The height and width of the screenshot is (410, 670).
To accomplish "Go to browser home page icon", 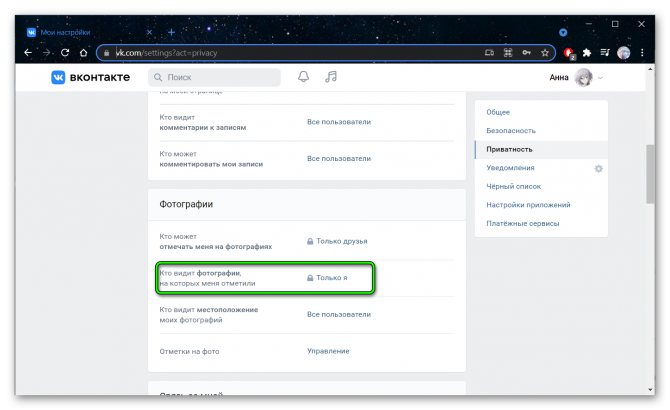I will tap(85, 52).
